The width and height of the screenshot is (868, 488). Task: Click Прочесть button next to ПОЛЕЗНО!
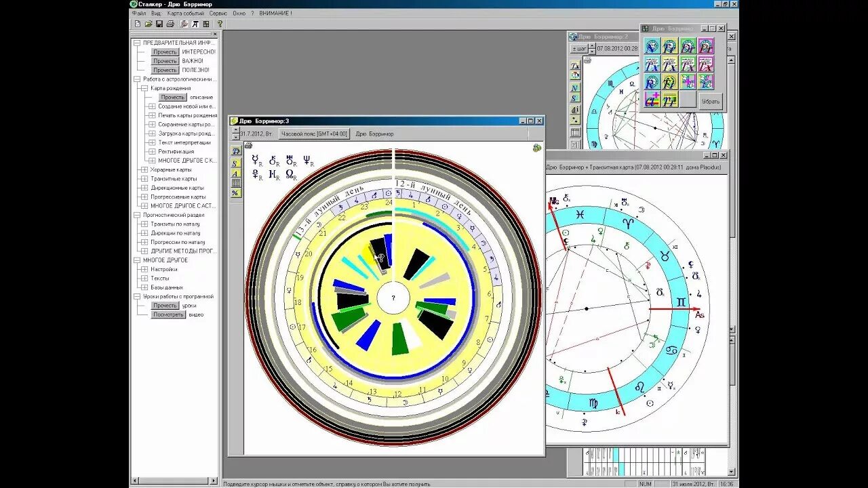(165, 70)
